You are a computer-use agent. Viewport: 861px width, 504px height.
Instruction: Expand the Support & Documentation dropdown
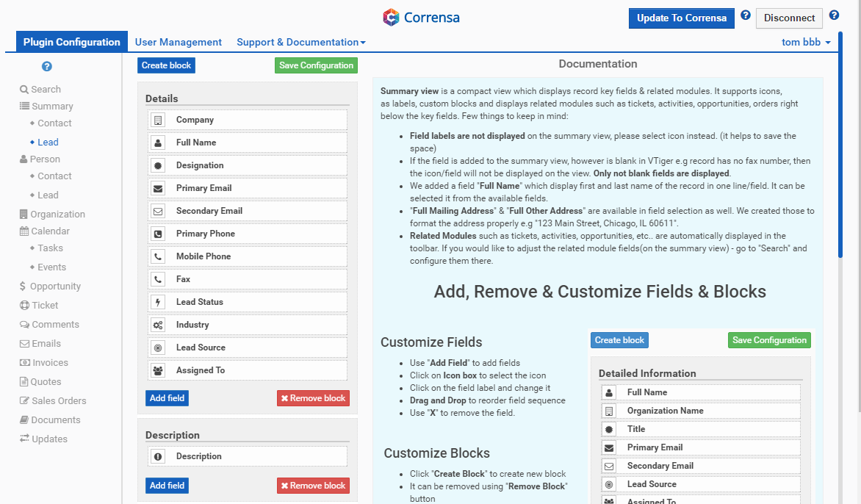click(x=301, y=43)
